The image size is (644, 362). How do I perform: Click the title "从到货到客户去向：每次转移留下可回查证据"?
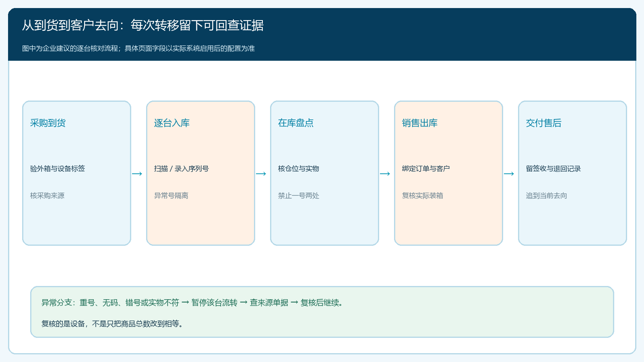(143, 25)
